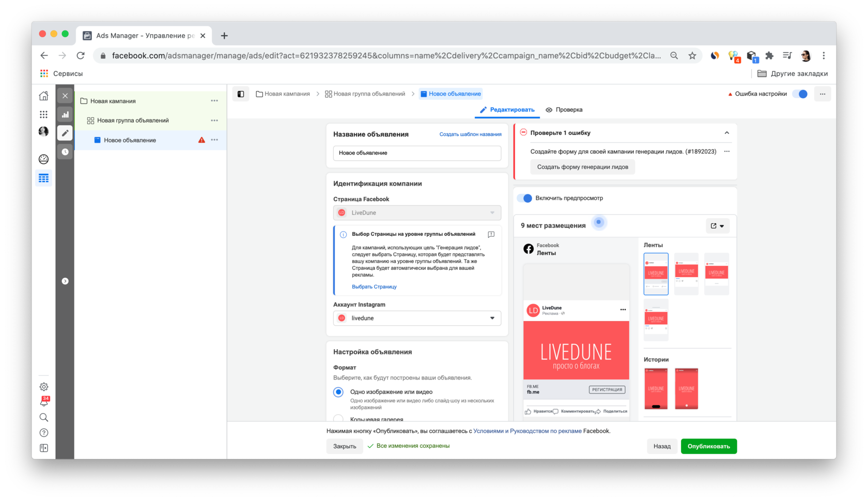
Task: Open more options for Новая группа объявлений
Action: [x=214, y=120]
